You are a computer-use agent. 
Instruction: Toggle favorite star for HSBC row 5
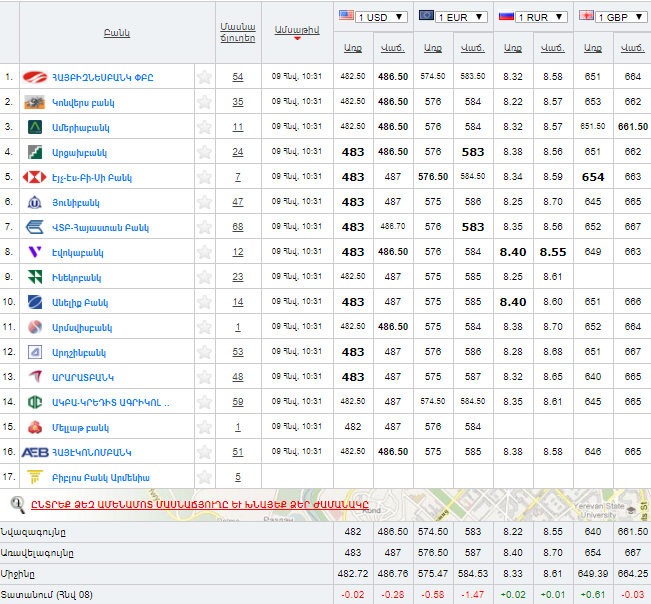[x=204, y=177]
